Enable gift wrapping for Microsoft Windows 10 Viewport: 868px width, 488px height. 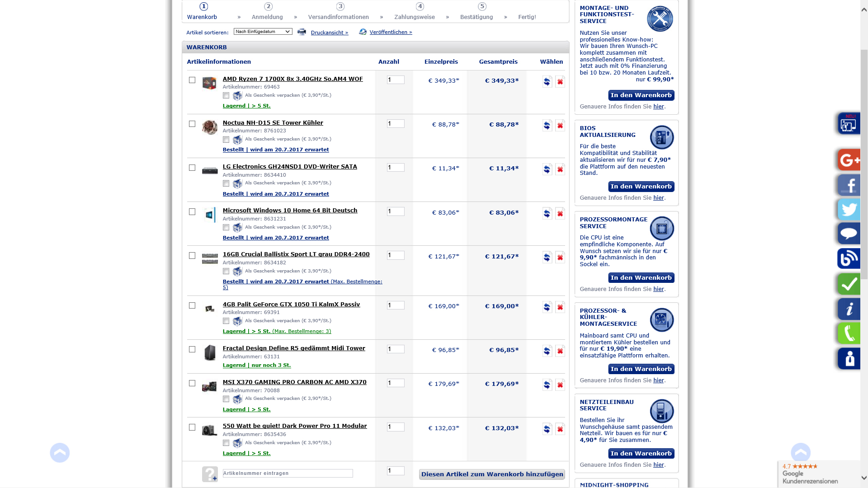pos(226,227)
